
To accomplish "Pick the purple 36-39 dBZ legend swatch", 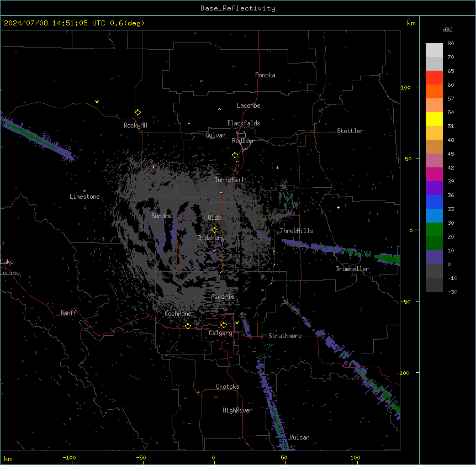I will pos(434,188).
